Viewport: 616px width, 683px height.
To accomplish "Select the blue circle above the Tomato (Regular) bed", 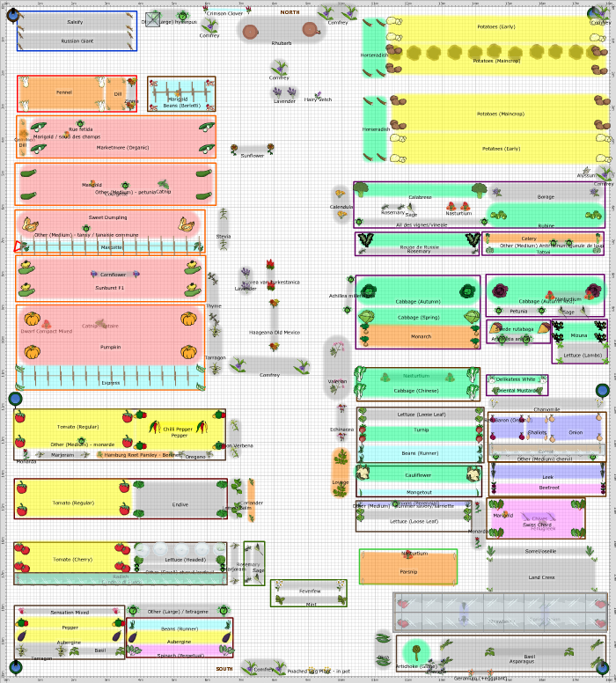I will [x=15, y=398].
